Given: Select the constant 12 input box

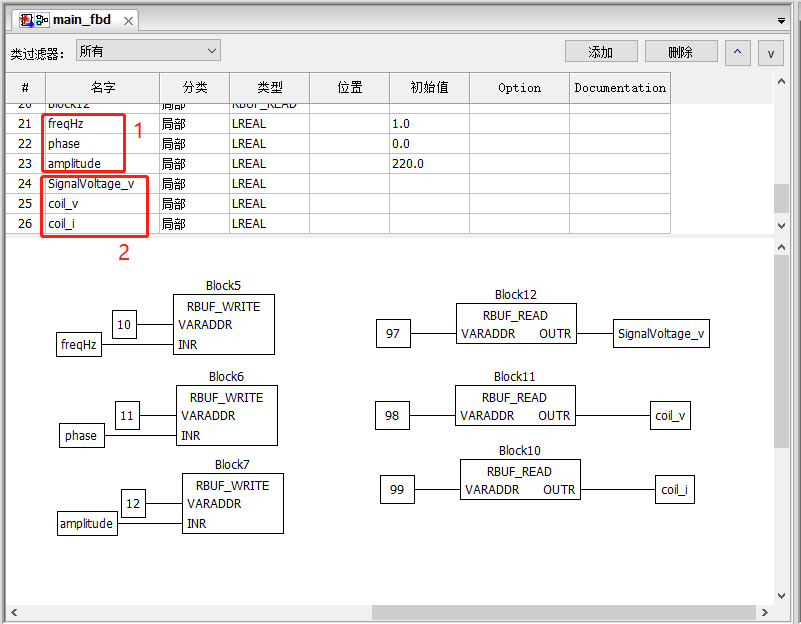Looking at the screenshot, I should coord(133,503).
